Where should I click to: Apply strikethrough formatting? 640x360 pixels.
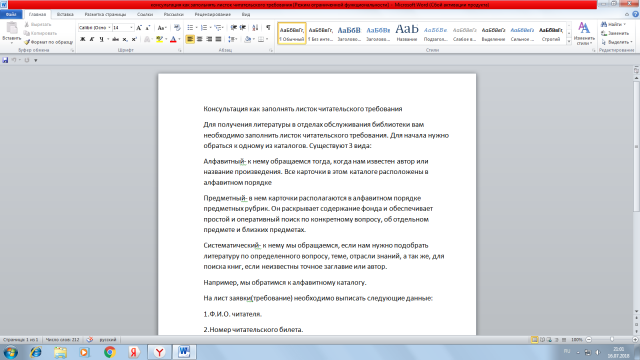(116, 39)
